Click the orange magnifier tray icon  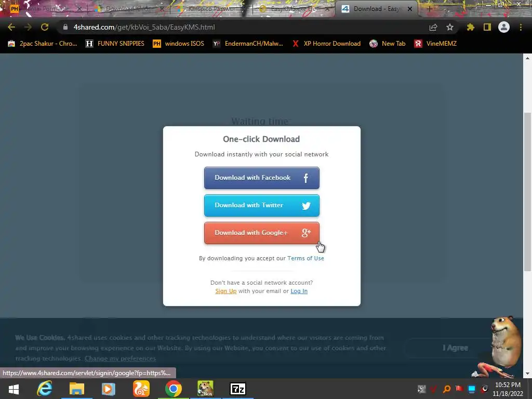(x=447, y=389)
